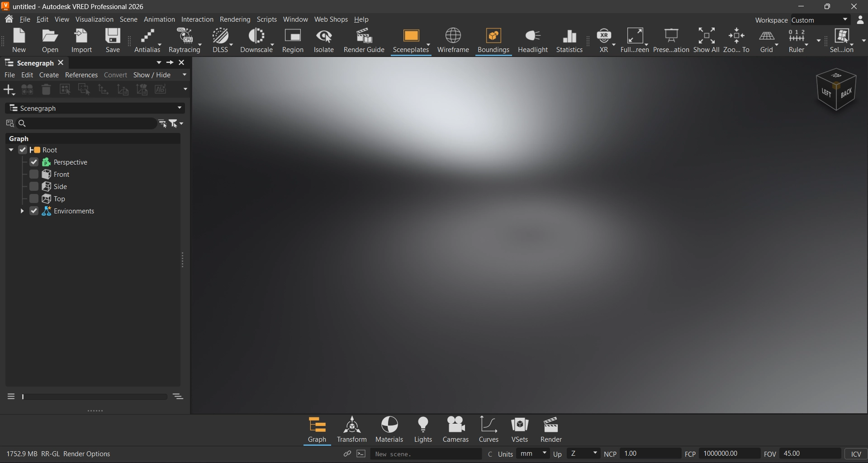Open the VSets module
Image resolution: width=868 pixels, height=463 pixels.
[x=519, y=430]
